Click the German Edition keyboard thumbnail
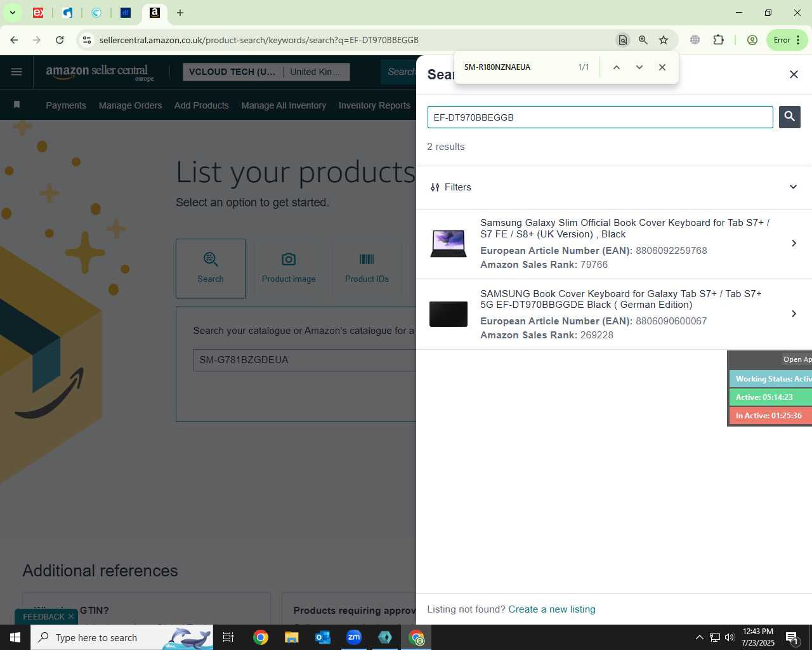Viewport: 812px width, 650px height. point(449,314)
